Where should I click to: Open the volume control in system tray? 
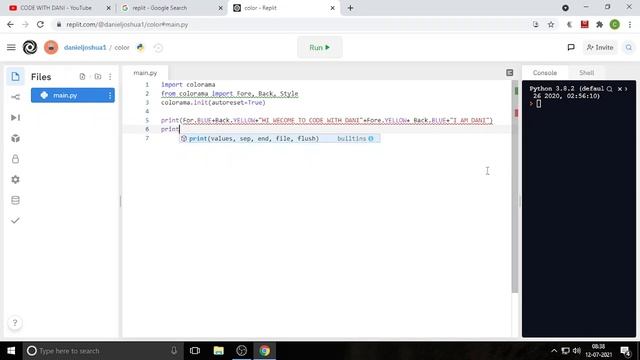[x=576, y=351]
